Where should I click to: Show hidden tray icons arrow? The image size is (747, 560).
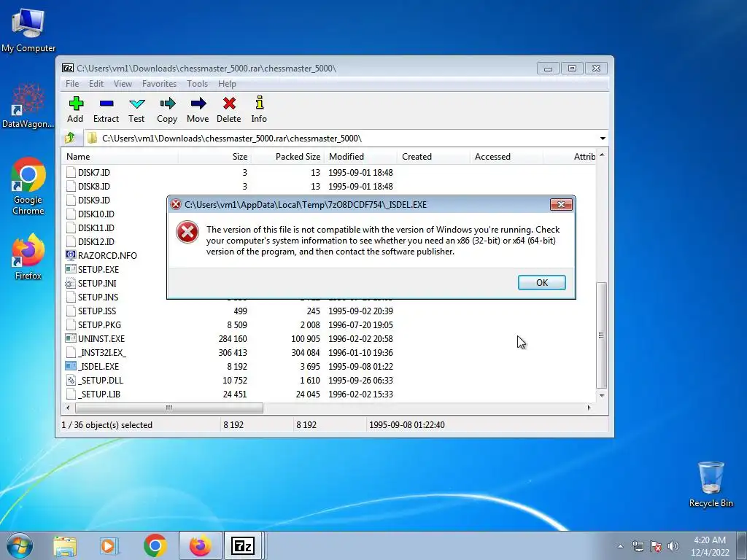coord(620,546)
